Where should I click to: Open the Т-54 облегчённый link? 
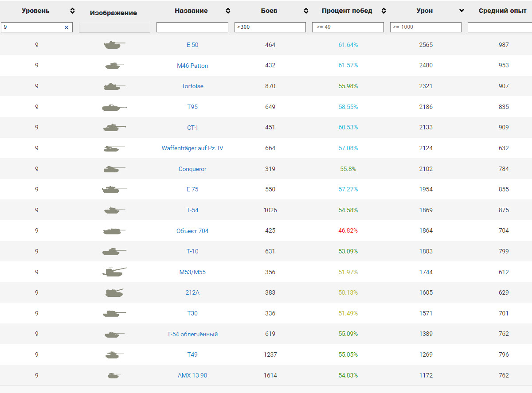click(192, 334)
